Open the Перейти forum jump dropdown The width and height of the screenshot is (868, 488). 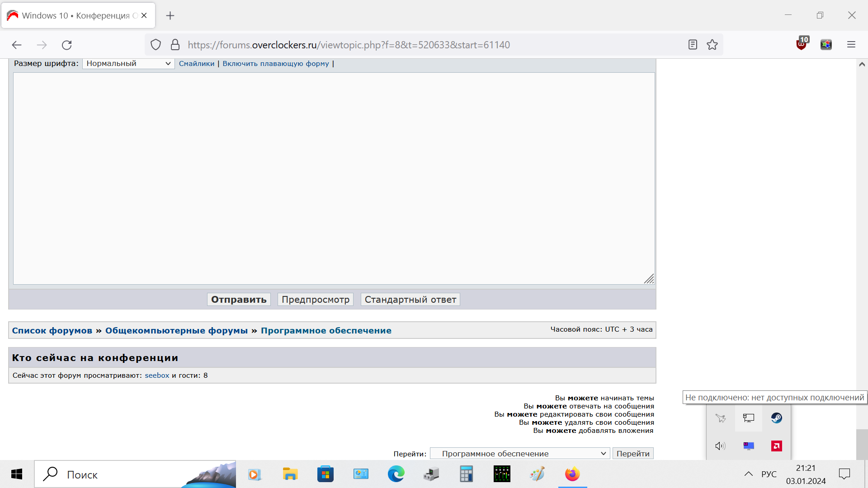pyautogui.click(x=520, y=453)
